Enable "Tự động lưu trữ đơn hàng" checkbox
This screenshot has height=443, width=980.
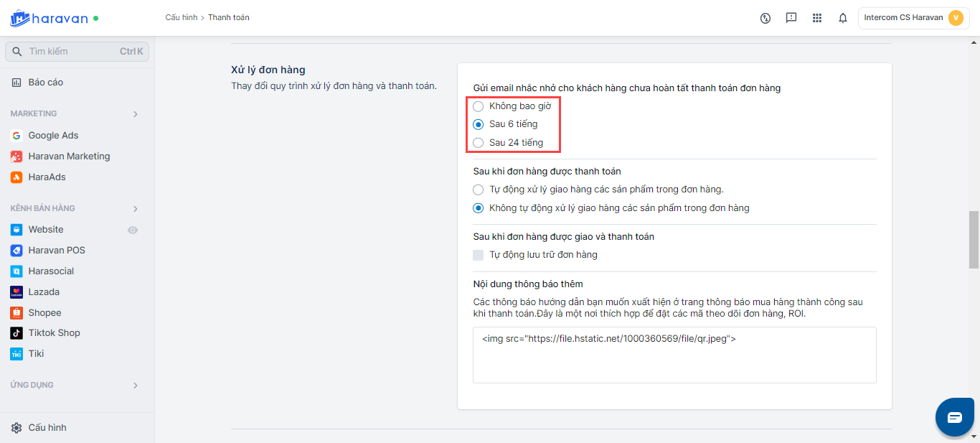pyautogui.click(x=479, y=255)
